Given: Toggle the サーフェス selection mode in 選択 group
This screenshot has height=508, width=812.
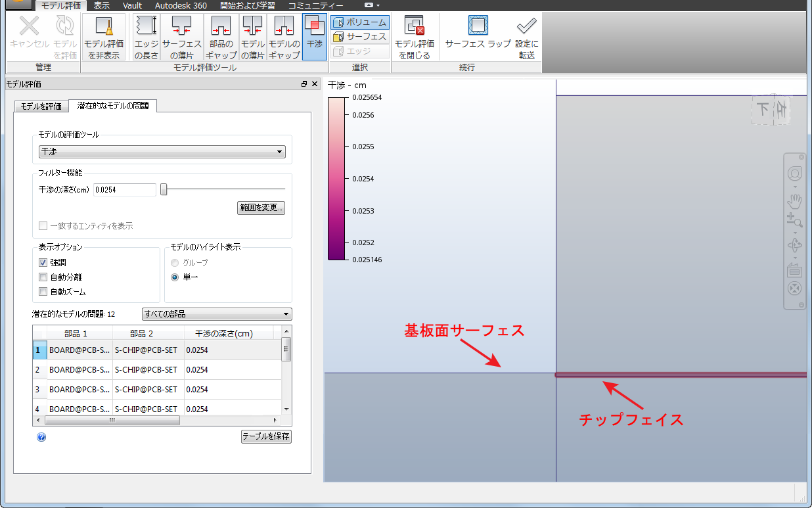Looking at the screenshot, I should (x=358, y=36).
